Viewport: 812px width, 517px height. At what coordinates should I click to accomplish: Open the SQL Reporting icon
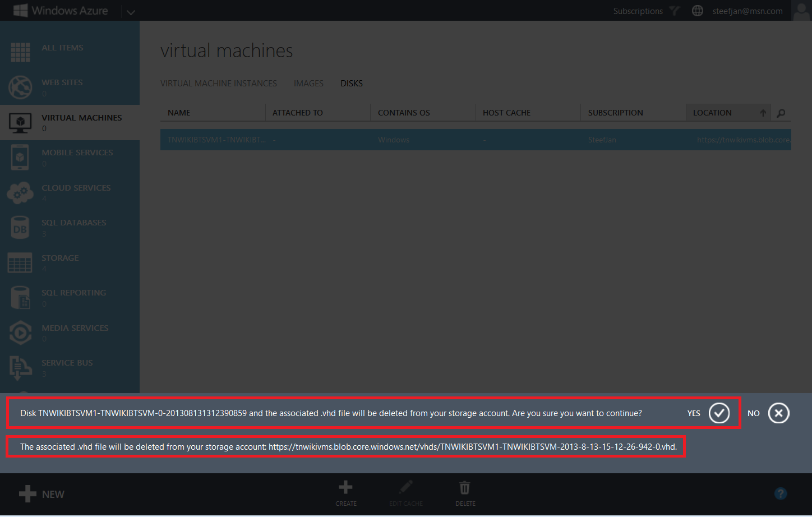[x=20, y=298]
